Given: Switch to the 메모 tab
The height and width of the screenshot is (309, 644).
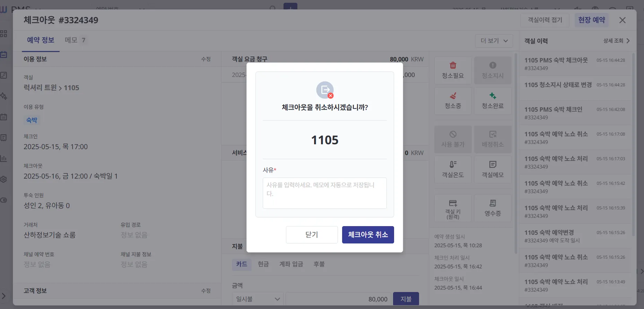Looking at the screenshot, I should coord(75,40).
